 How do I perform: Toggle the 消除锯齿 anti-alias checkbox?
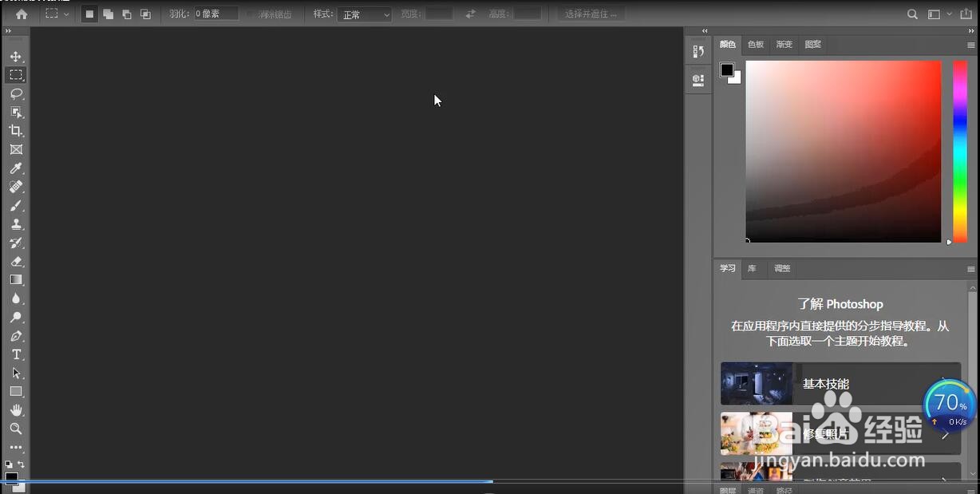click(x=250, y=14)
